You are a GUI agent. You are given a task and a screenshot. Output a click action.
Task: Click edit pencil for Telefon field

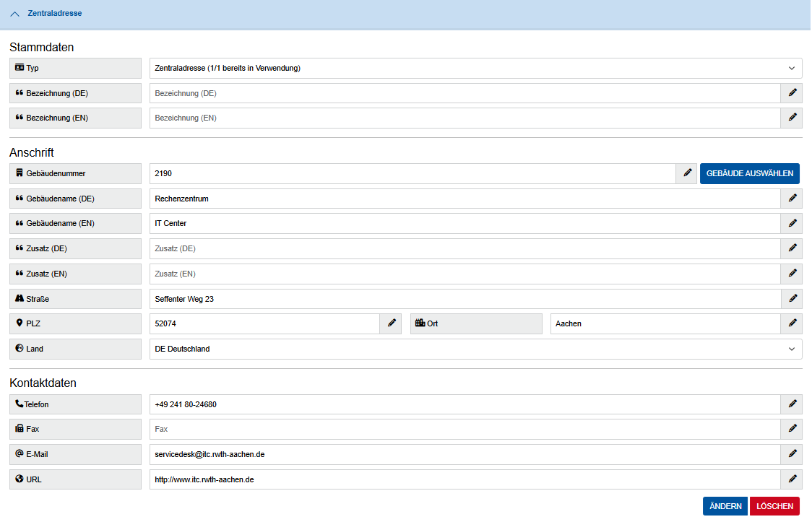click(x=792, y=404)
